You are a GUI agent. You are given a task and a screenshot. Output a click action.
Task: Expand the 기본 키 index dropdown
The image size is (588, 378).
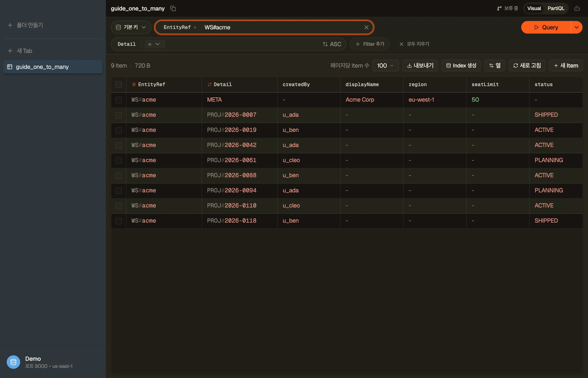point(131,27)
